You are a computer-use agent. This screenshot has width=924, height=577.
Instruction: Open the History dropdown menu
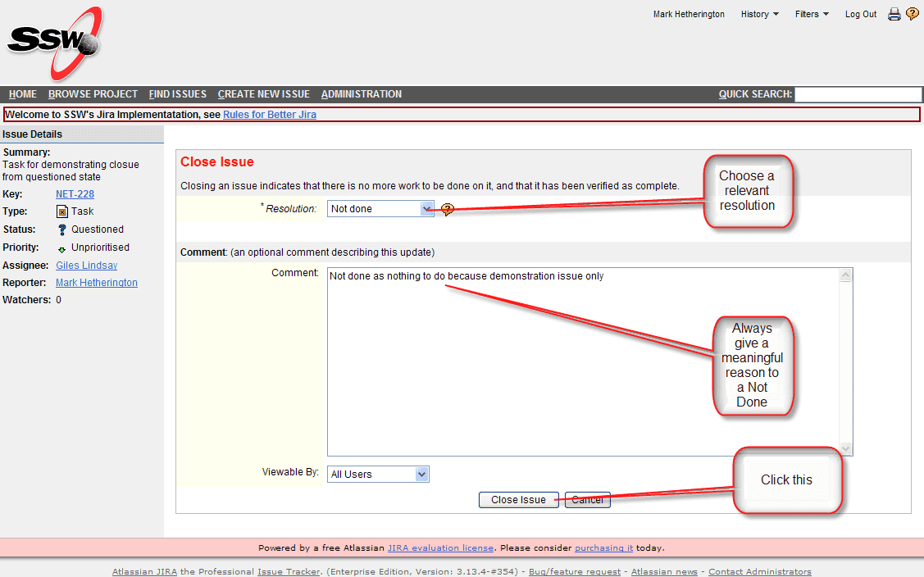pyautogui.click(x=759, y=14)
